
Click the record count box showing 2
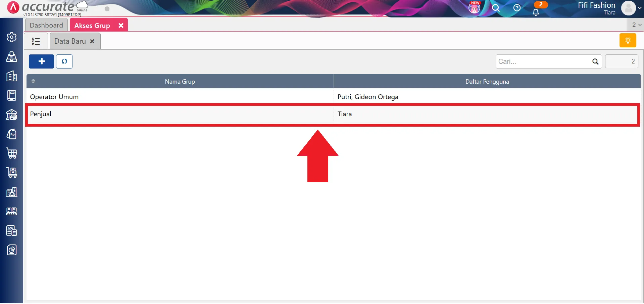point(622,61)
